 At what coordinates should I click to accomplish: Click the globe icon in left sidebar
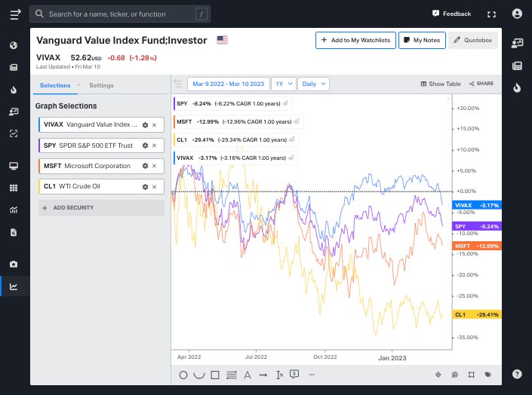pyautogui.click(x=14, y=45)
